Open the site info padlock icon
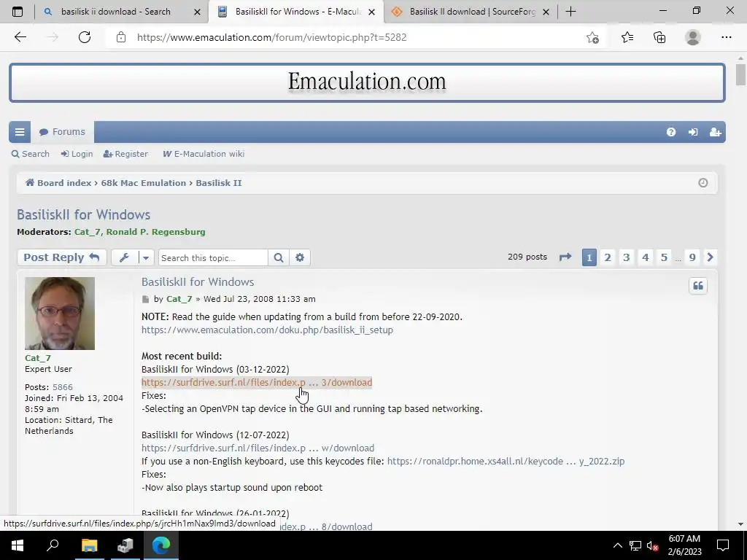747x560 pixels. pos(121,37)
